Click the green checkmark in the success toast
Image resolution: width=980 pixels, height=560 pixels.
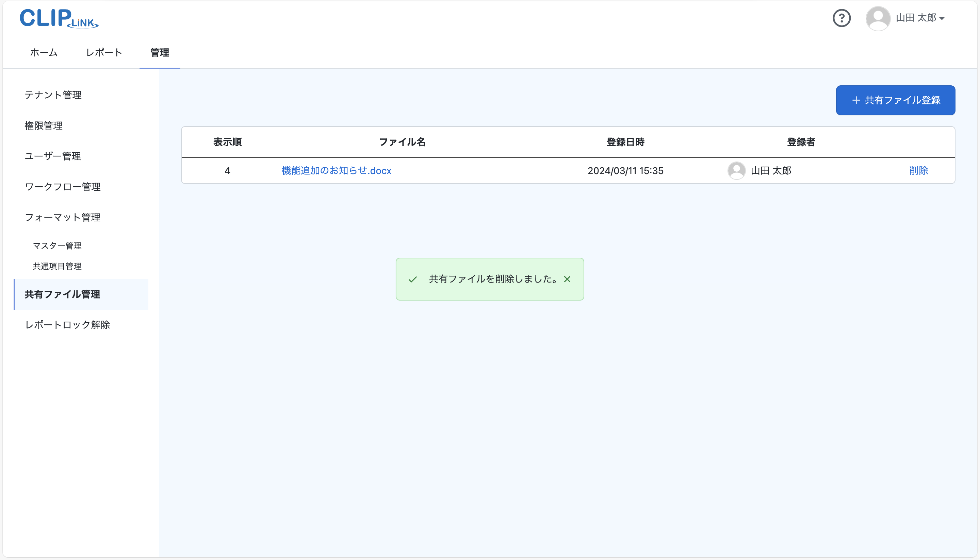click(413, 279)
